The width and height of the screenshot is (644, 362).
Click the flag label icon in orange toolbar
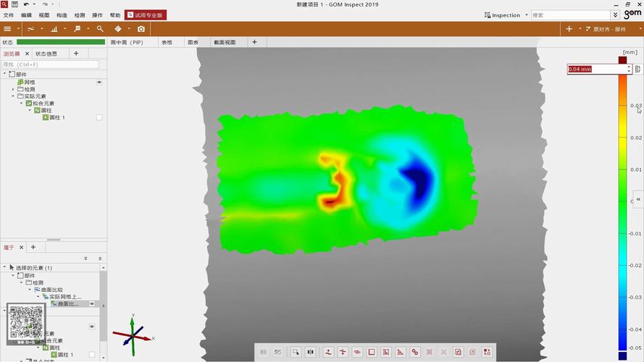(78, 29)
